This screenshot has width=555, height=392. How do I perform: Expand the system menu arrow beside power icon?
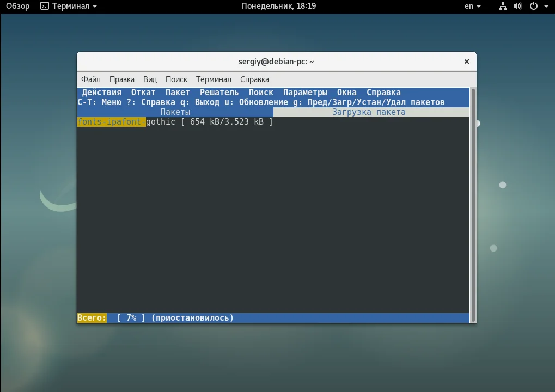546,6
